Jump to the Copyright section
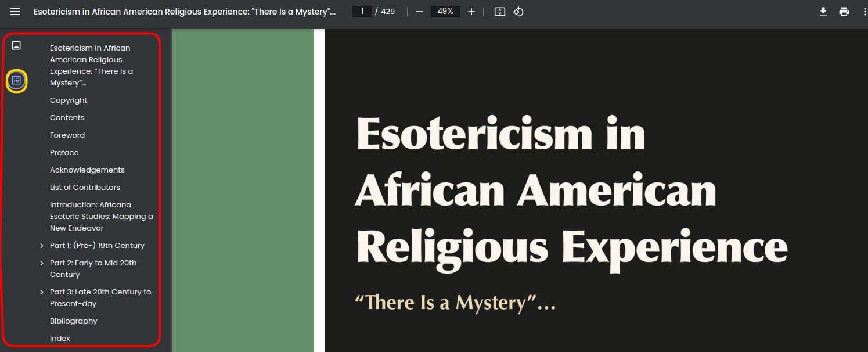This screenshot has width=868, height=352. pos(69,100)
